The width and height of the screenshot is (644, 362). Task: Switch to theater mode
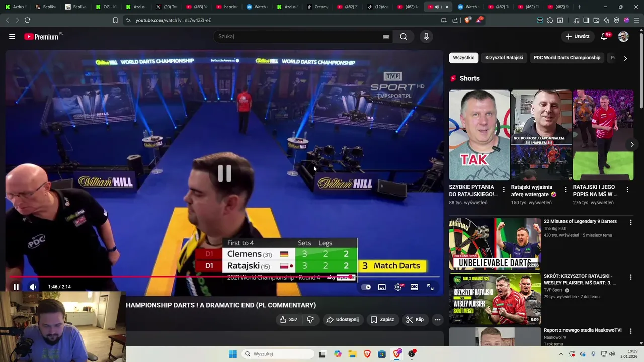tap(414, 287)
